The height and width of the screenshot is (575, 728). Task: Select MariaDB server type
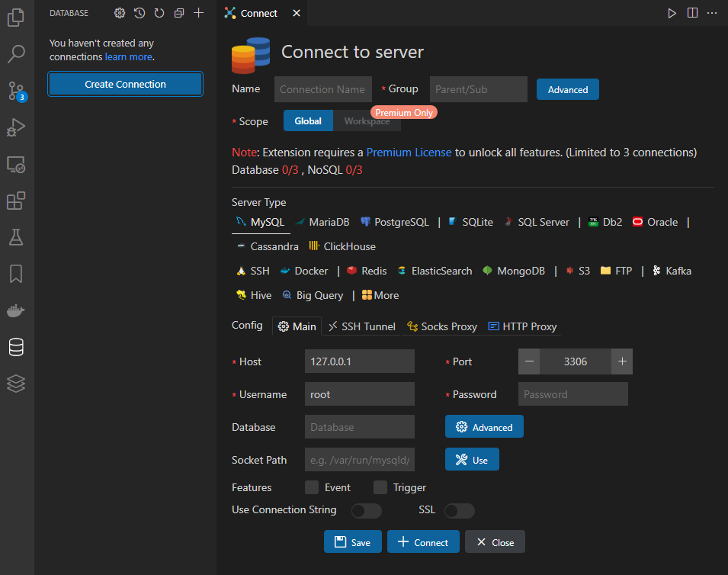coord(322,222)
